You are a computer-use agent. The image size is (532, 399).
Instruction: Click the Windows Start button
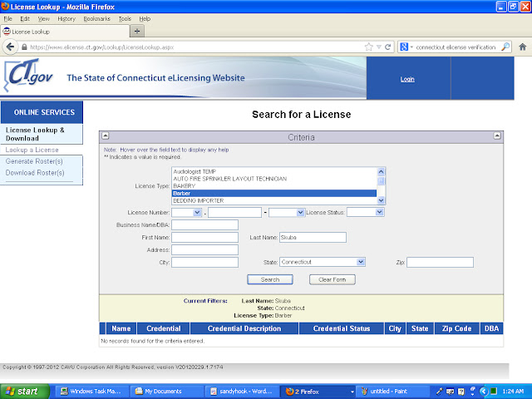point(25,392)
